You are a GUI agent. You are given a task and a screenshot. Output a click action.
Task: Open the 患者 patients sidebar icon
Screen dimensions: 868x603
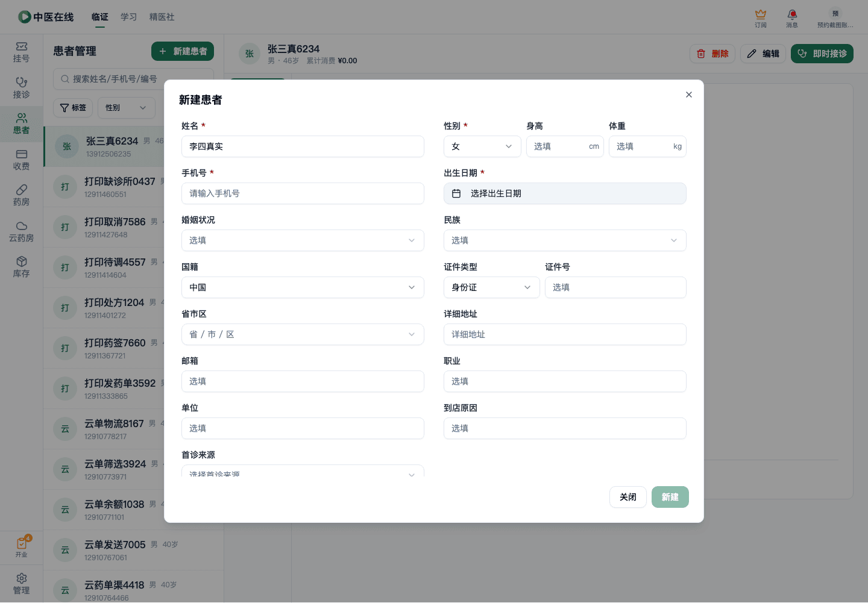(x=21, y=124)
